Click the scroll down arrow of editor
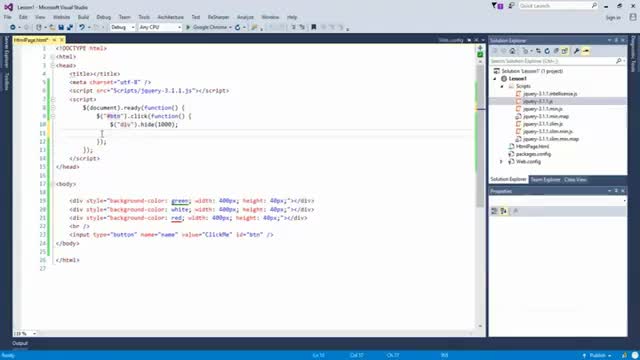 [480, 326]
